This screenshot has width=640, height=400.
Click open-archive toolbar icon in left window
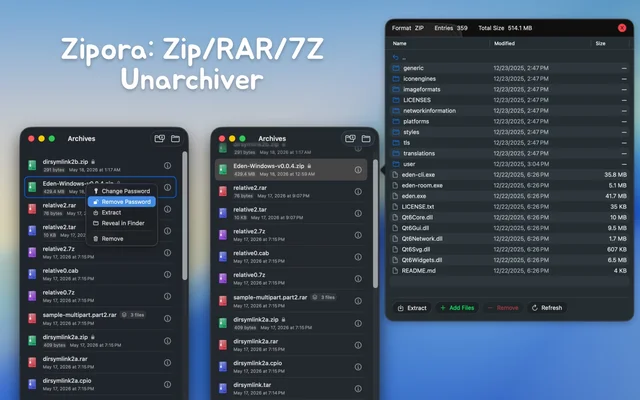point(160,139)
